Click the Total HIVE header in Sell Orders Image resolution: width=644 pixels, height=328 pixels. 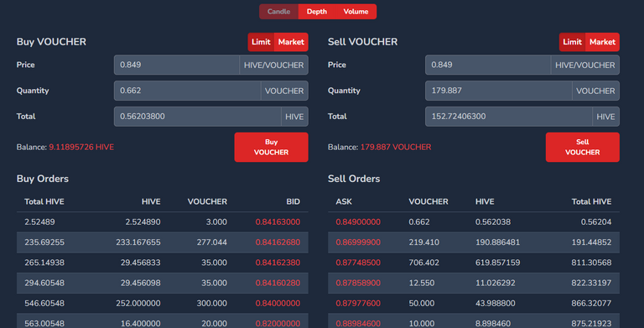pyautogui.click(x=591, y=202)
